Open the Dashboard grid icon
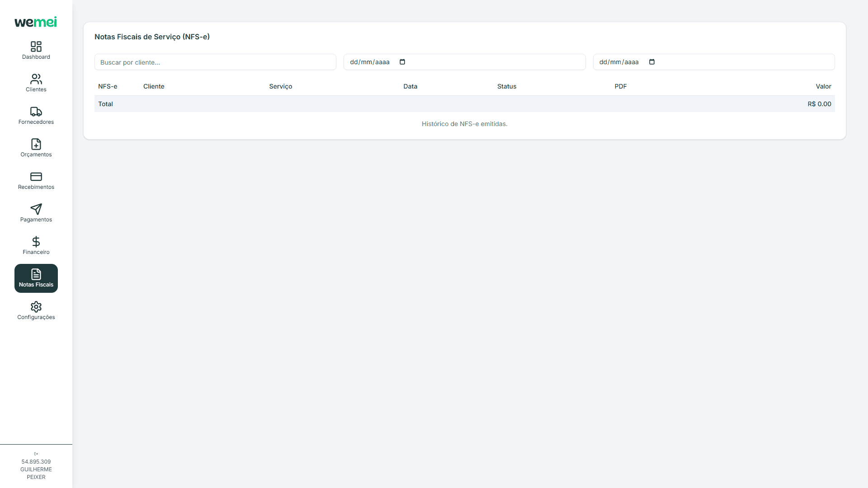Screen dimensions: 868x488 click(36, 47)
